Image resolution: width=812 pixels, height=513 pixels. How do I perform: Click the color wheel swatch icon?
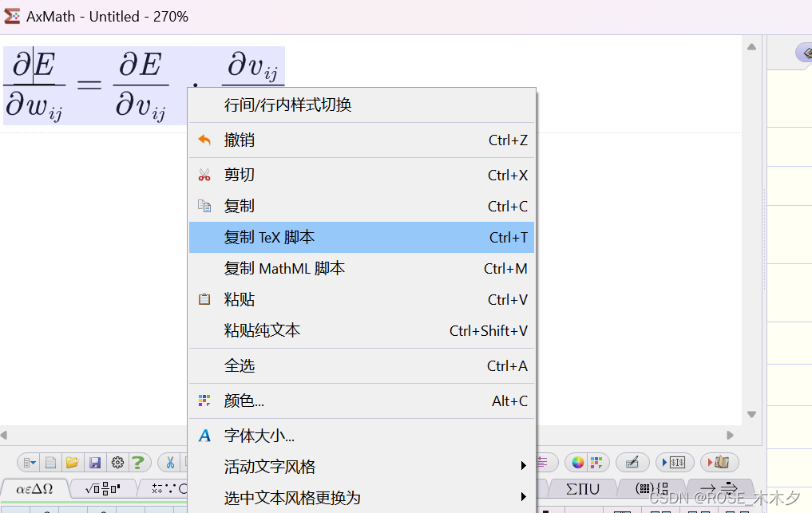point(577,461)
